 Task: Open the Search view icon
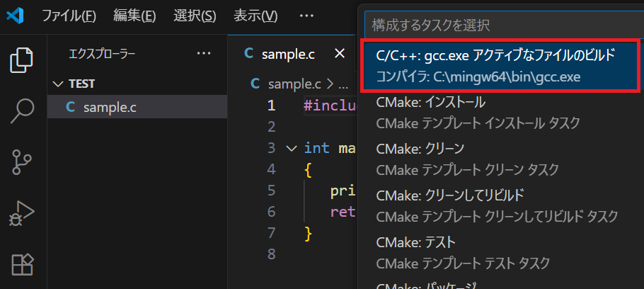tap(21, 111)
